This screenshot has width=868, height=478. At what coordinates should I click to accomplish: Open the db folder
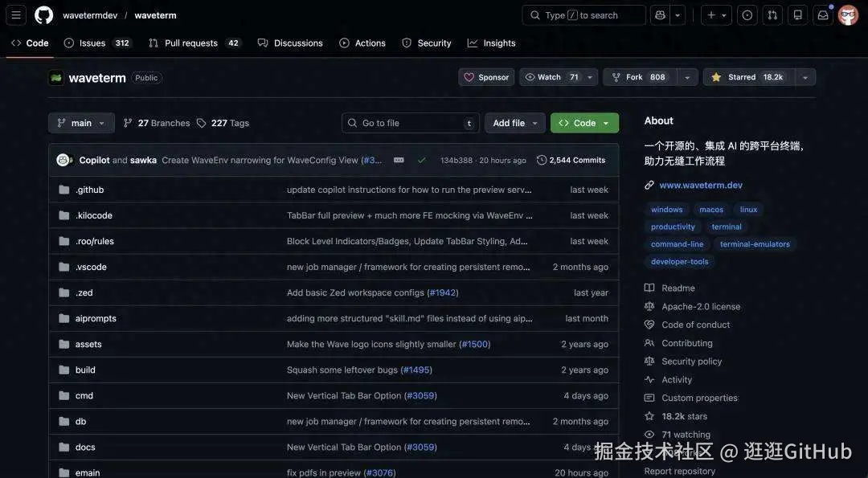[x=81, y=421]
